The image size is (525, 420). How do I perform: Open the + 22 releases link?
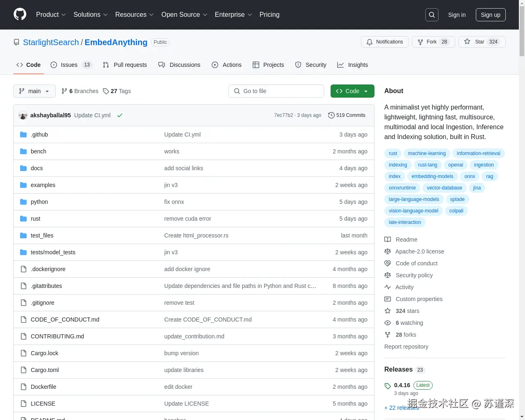pos(402,408)
